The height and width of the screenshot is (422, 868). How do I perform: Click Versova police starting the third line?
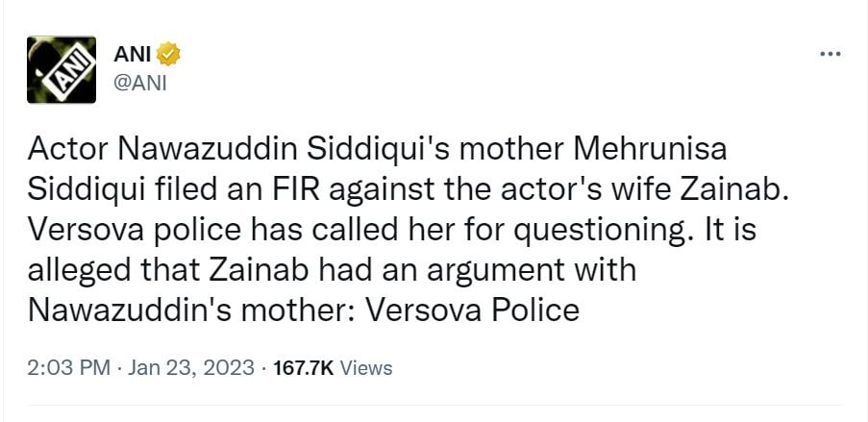122,230
